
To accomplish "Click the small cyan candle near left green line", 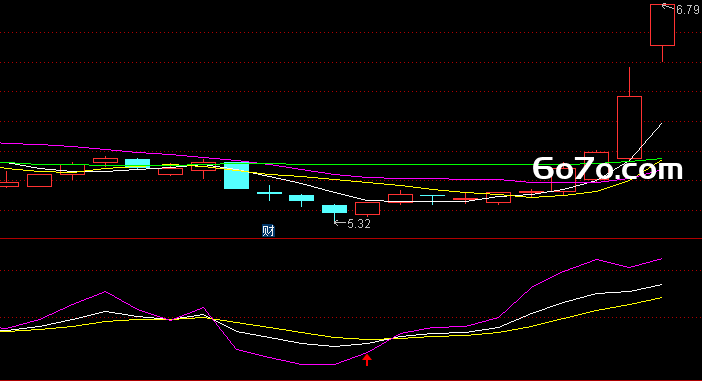I will click(137, 163).
